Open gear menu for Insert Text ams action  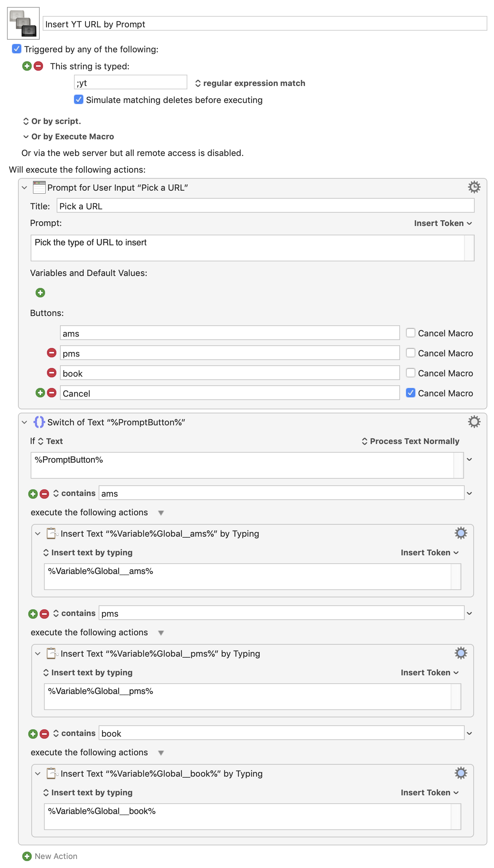click(461, 533)
